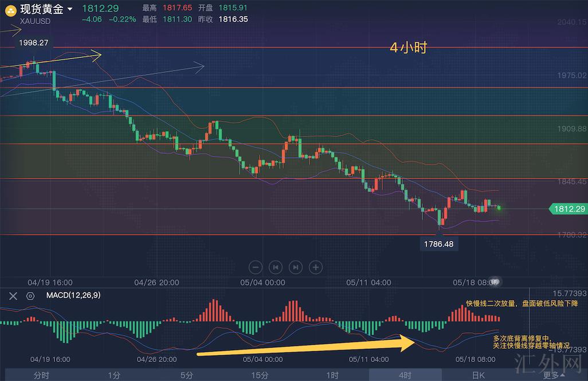Click the gold bars icon beside 现货黄金
Viewport: 588px width, 381px height.
click(x=10, y=10)
